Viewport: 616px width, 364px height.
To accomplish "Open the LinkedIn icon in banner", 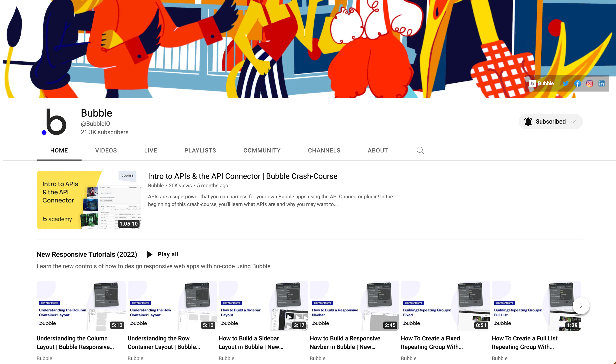I will [602, 84].
